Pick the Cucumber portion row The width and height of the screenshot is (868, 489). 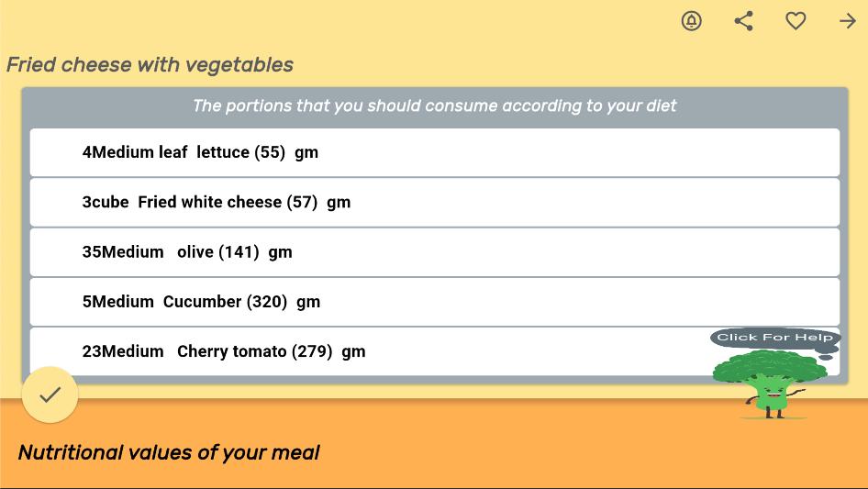(434, 301)
